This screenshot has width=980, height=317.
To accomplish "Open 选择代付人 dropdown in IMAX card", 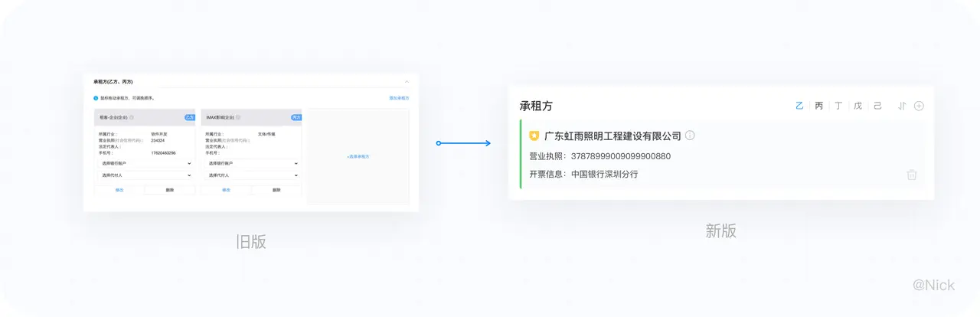I will coord(252,175).
